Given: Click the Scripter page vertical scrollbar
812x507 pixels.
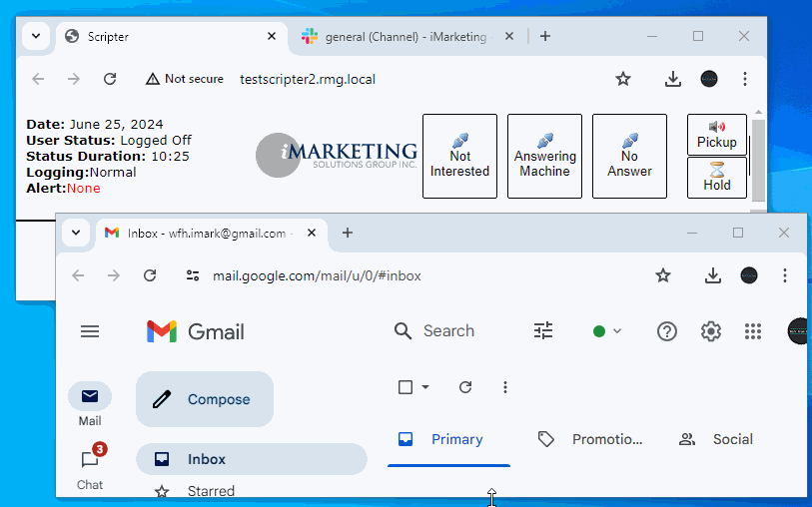Looking at the screenshot, I should tap(758, 160).
